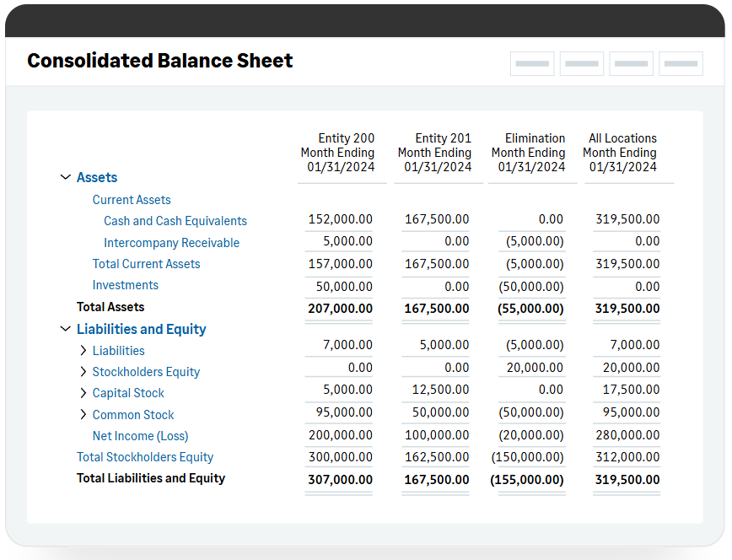Open the Liabilities link
732x560 pixels.
click(x=119, y=351)
